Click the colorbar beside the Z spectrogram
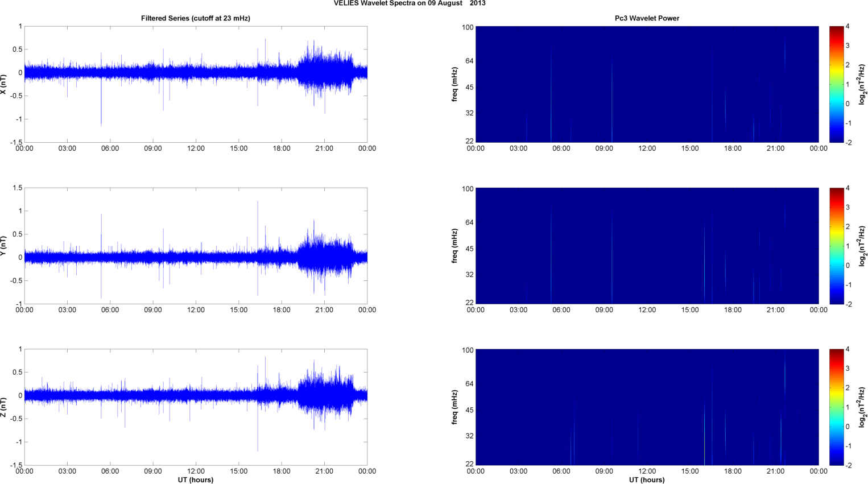The image size is (868, 484). pos(836,407)
